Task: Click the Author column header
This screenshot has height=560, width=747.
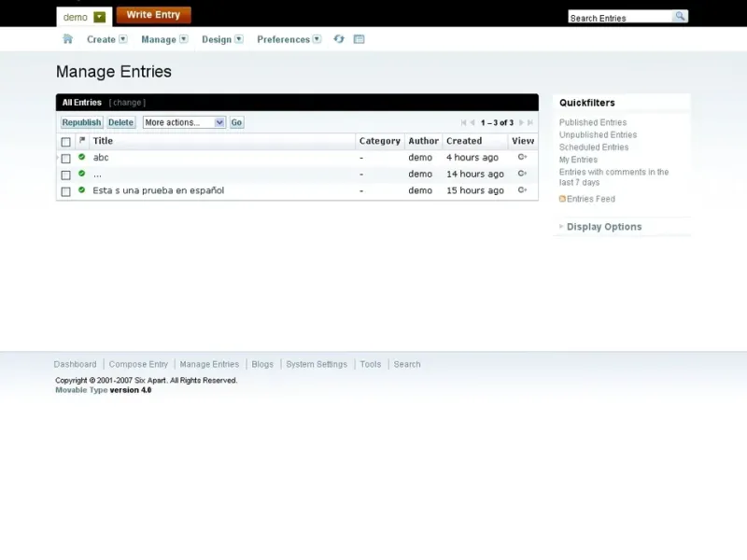Action: pyautogui.click(x=423, y=141)
